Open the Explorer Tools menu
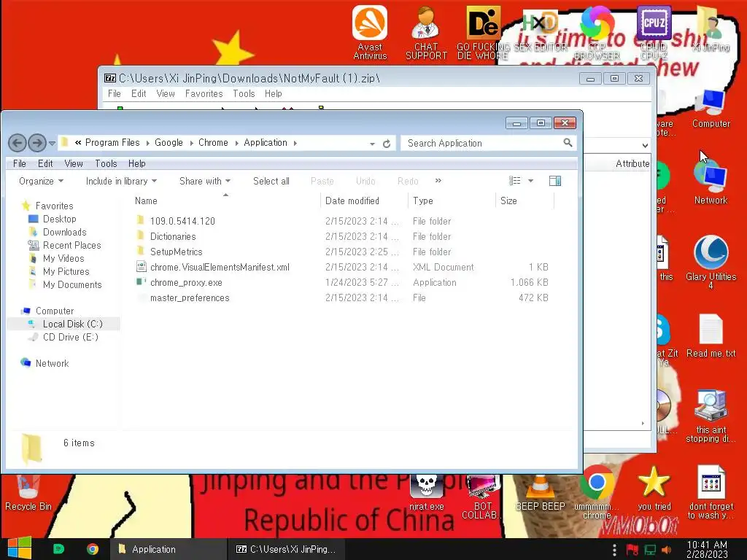747x560 pixels. point(106,163)
